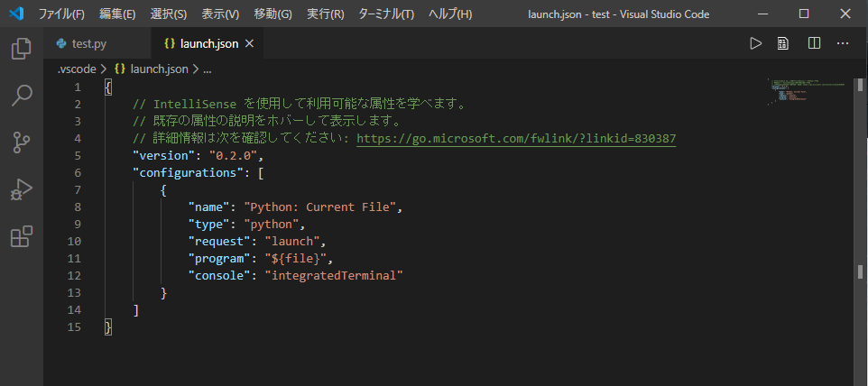Close the launch.json tab
The height and width of the screenshot is (386, 868).
tap(249, 44)
